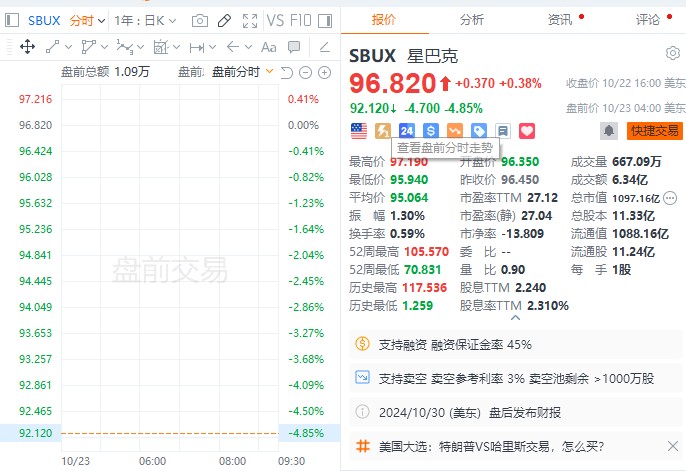Image resolution: width=686 pixels, height=471 pixels.
Task: Click the blue tag icon
Action: point(479,131)
